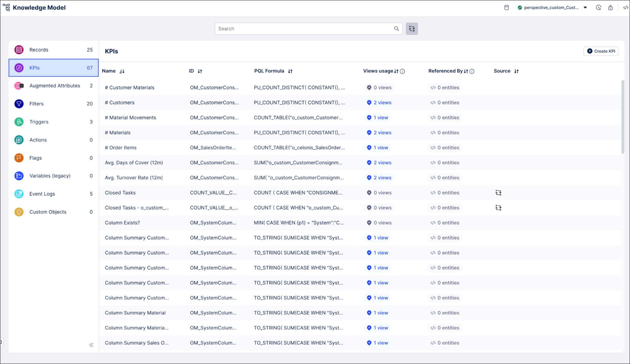Open 1 view link for # Material Movements

tap(377, 118)
